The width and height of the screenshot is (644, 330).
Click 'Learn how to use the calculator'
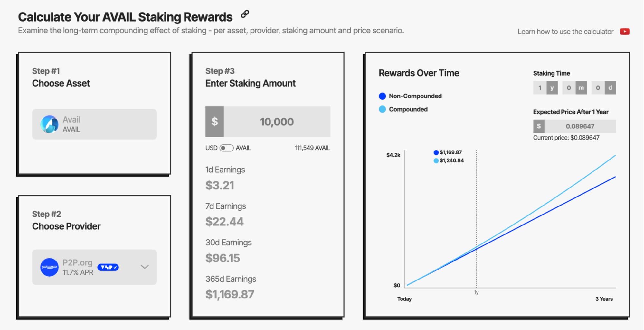[x=565, y=32]
